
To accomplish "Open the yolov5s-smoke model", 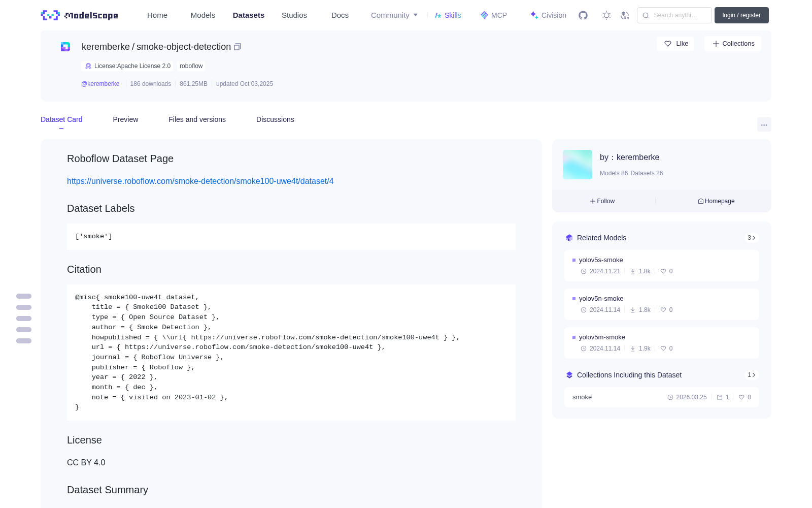I will pos(662,266).
